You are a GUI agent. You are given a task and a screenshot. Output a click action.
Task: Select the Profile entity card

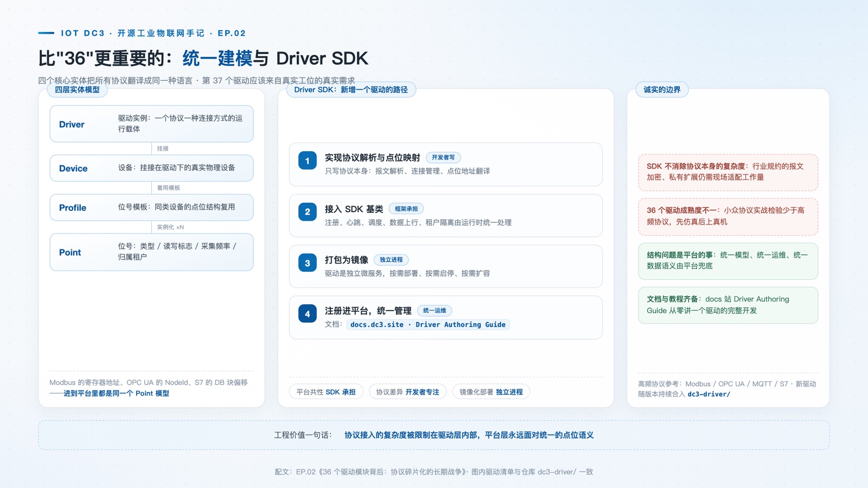pyautogui.click(x=151, y=208)
